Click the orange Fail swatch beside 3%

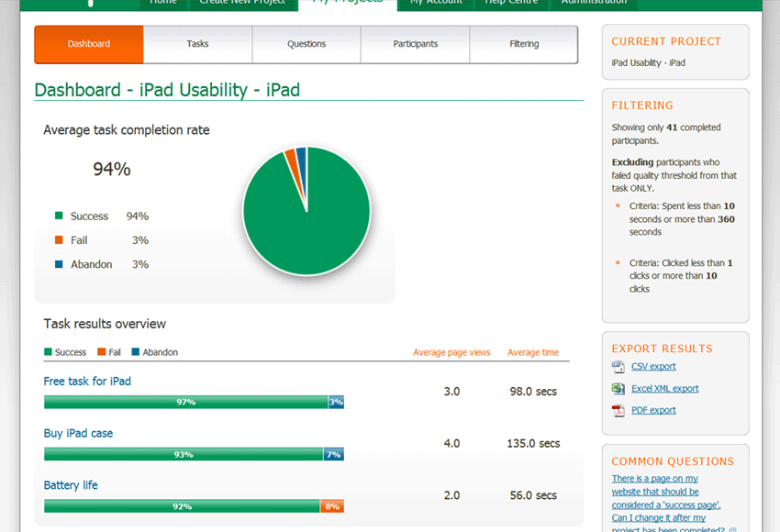[x=59, y=239]
